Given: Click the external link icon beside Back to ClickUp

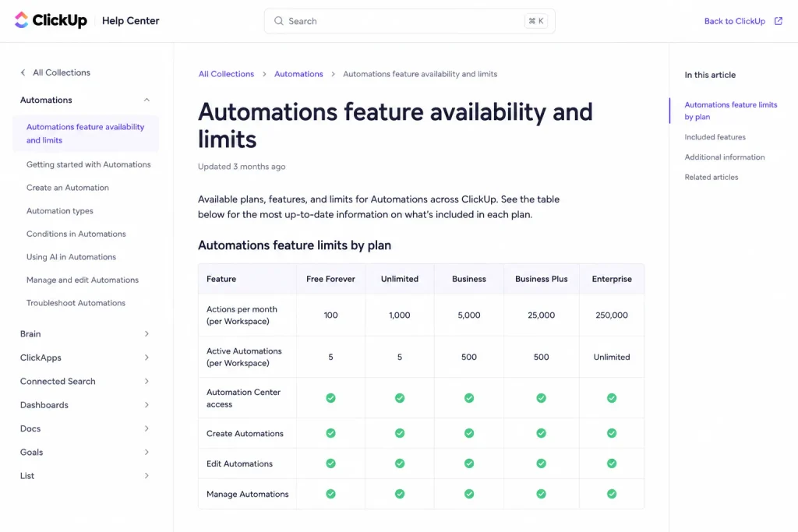Looking at the screenshot, I should [x=779, y=21].
